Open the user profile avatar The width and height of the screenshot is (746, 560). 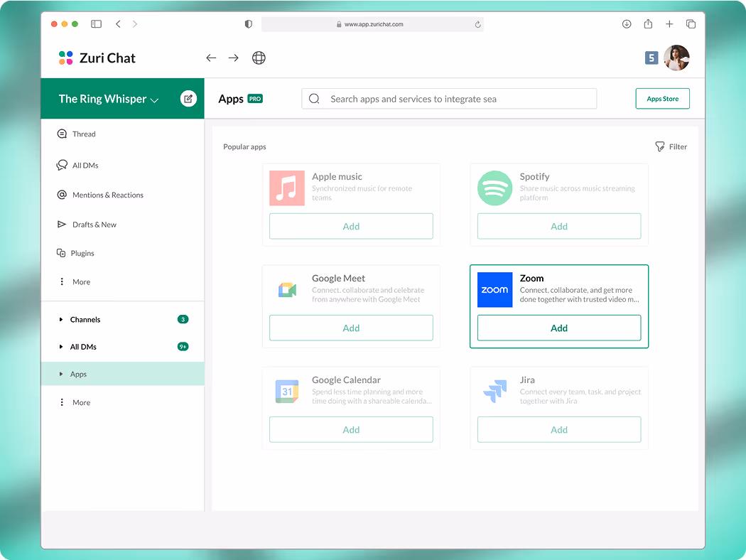pyautogui.click(x=676, y=58)
